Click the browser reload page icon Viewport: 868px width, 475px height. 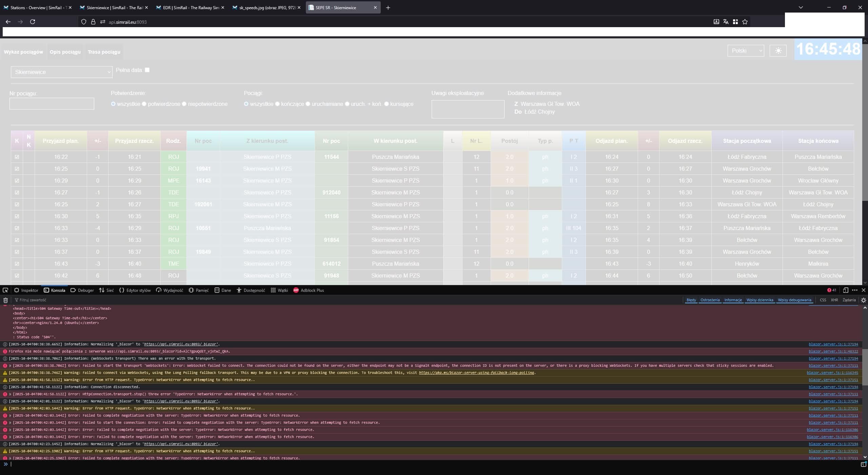pyautogui.click(x=33, y=22)
